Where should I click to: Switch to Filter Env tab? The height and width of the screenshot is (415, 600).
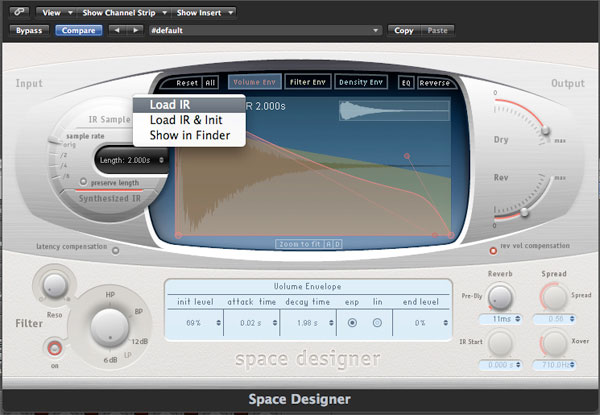point(308,82)
